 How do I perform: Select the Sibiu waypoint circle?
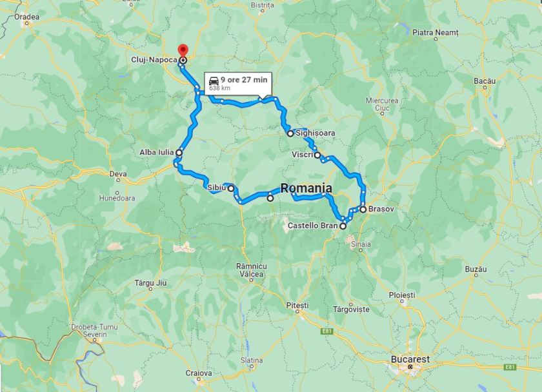(x=231, y=188)
